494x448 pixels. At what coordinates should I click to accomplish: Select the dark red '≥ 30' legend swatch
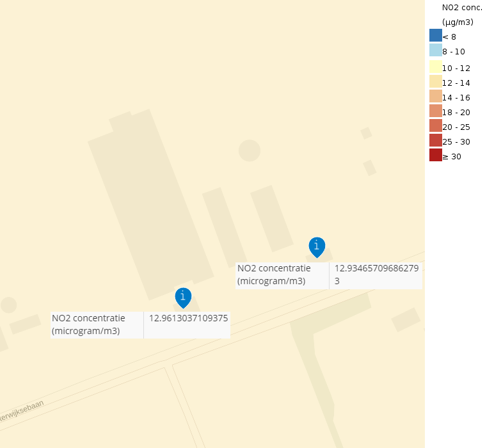435,155
